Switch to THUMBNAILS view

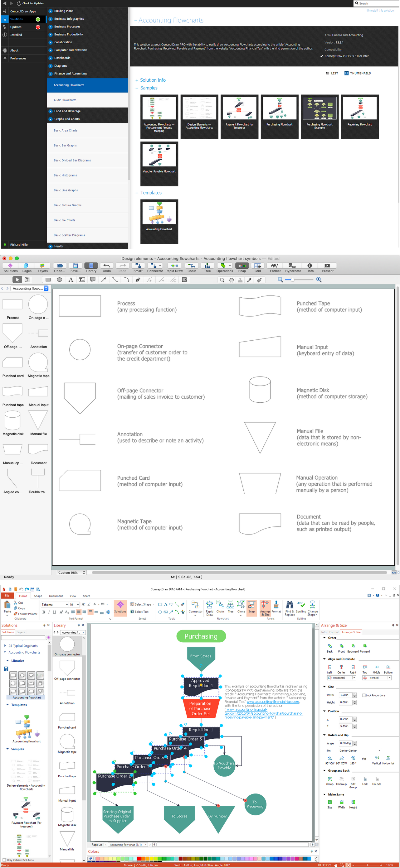click(x=358, y=73)
